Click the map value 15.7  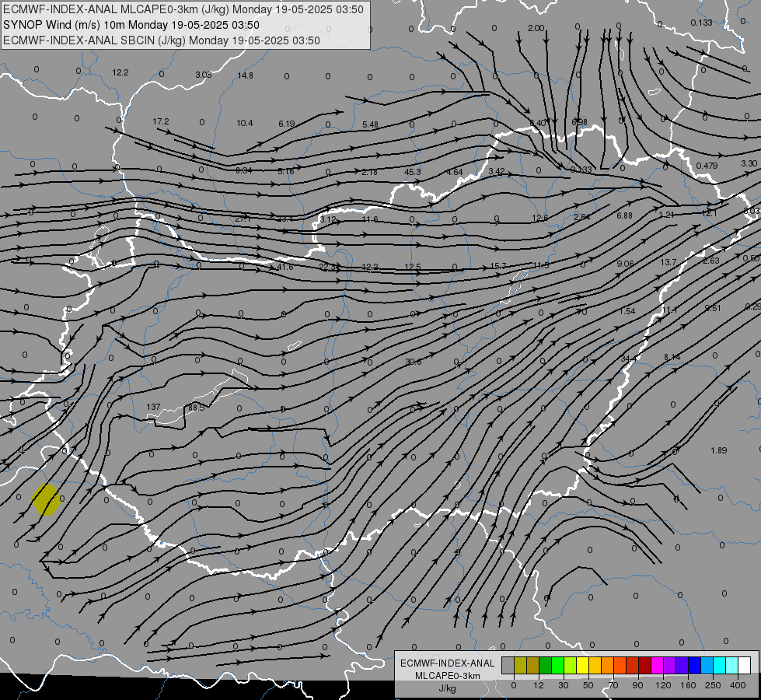coord(498,266)
